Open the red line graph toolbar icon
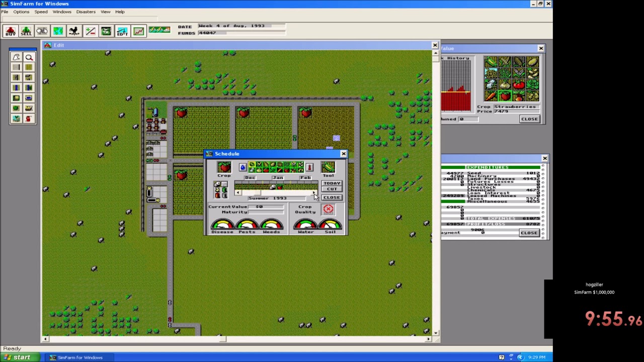The width and height of the screenshot is (644, 362). (x=138, y=31)
